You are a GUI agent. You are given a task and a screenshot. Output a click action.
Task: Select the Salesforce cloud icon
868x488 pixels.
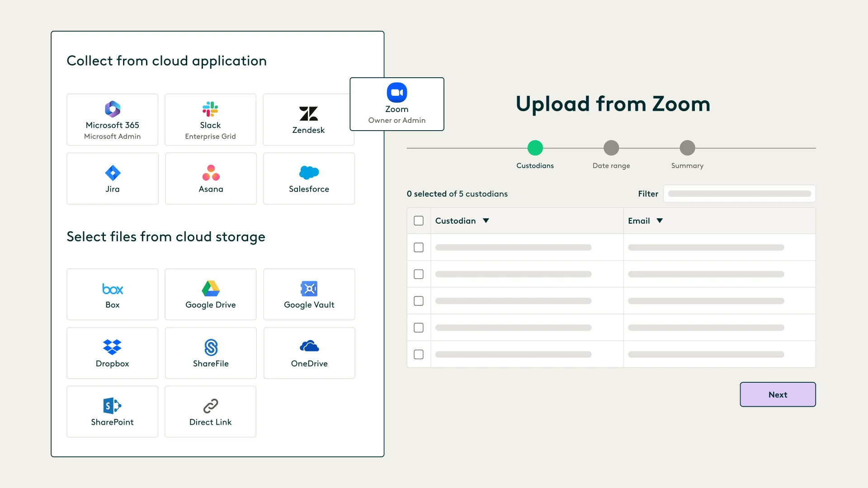coord(309,173)
